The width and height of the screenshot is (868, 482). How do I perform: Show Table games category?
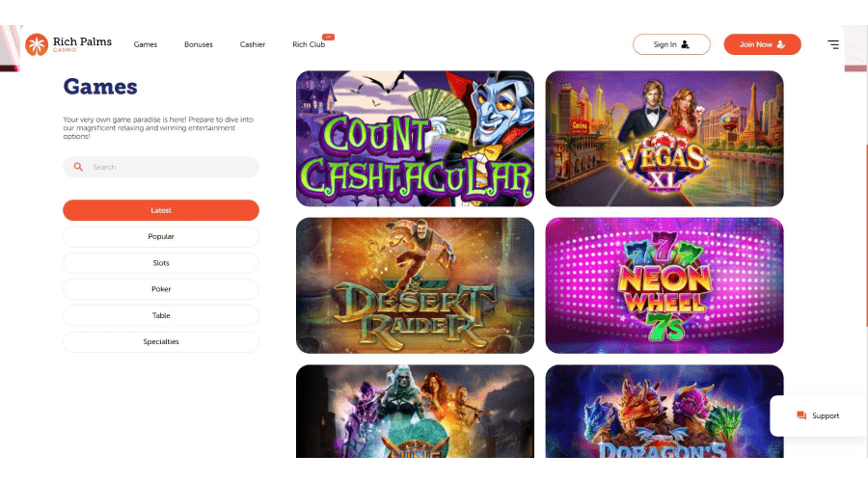(161, 315)
